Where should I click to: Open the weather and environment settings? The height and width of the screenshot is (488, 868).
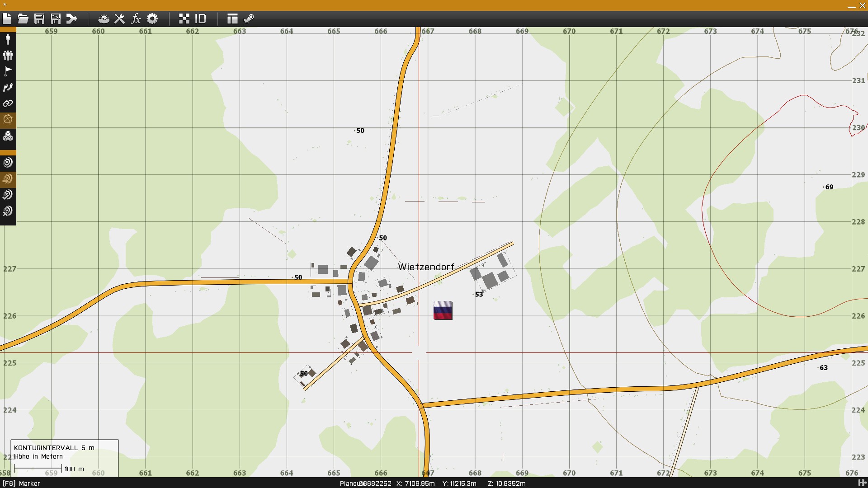point(104,19)
